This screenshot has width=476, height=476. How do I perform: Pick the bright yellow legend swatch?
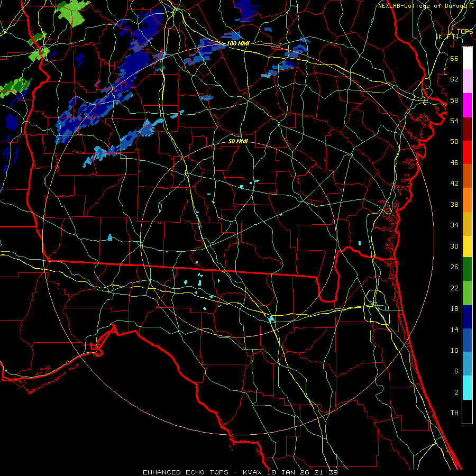point(467,246)
